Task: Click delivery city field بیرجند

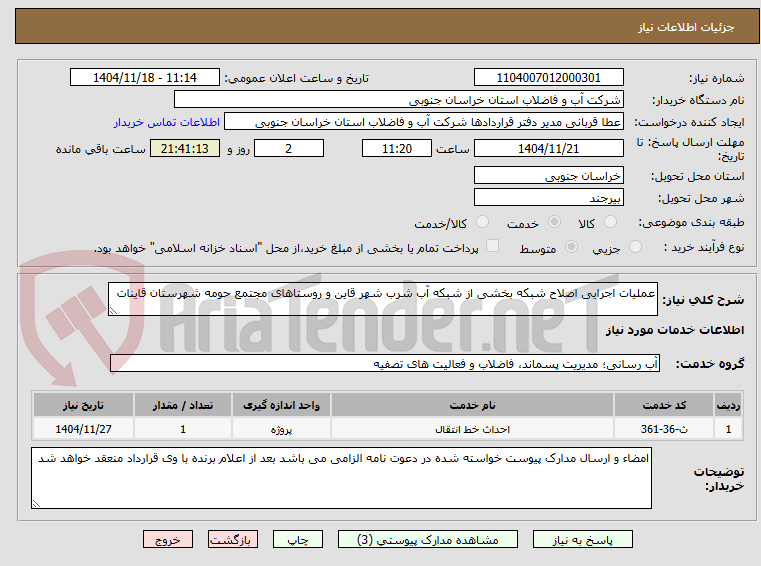Action: pyautogui.click(x=548, y=198)
